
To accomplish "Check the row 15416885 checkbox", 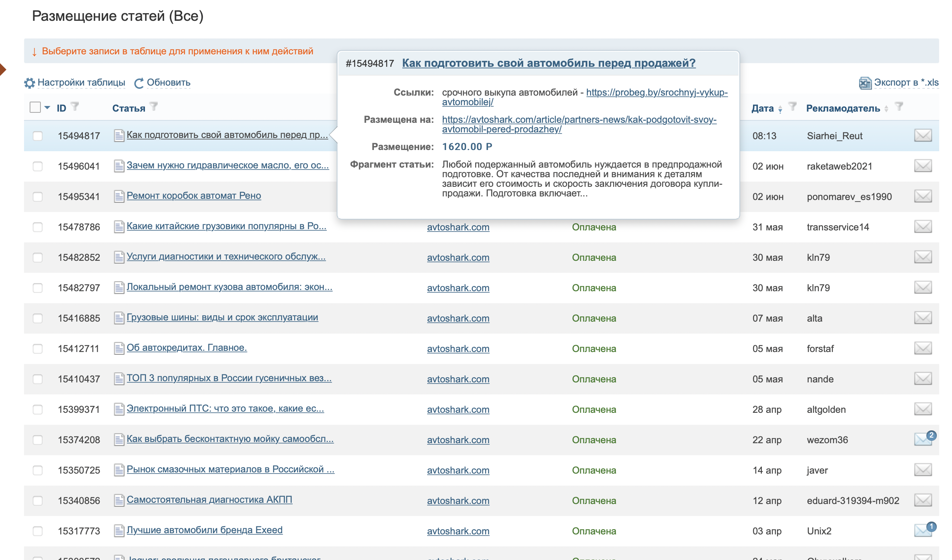I will point(38,318).
